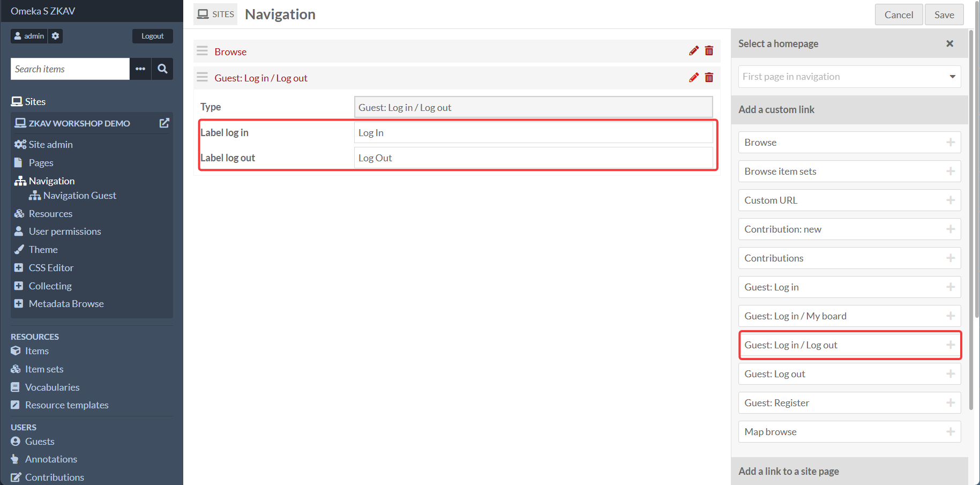Add Guest: Log in / My board via plus
Image resolution: width=980 pixels, height=485 pixels.
951,316
